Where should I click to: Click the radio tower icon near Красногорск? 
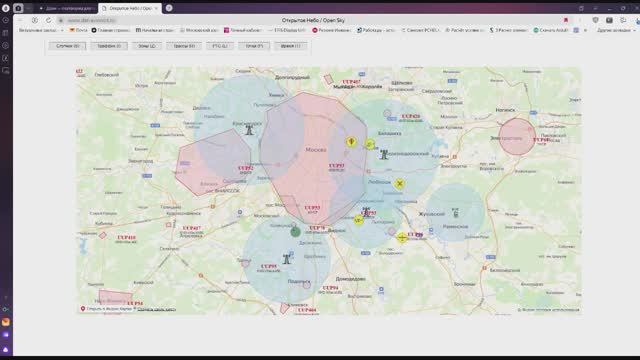pos(249,130)
